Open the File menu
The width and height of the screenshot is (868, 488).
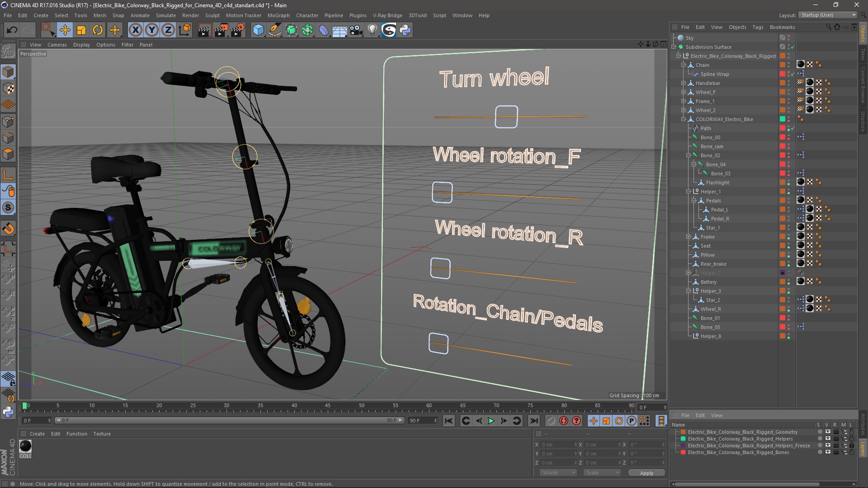click(x=8, y=15)
